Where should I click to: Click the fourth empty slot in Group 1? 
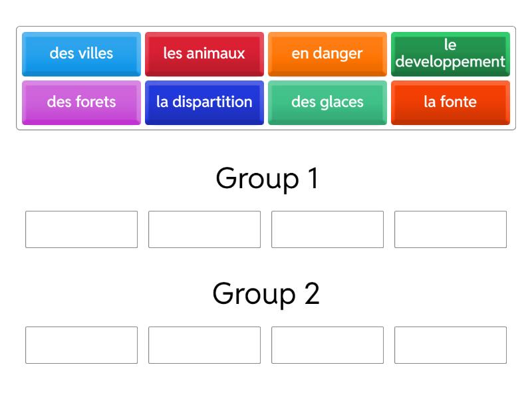[x=450, y=229]
